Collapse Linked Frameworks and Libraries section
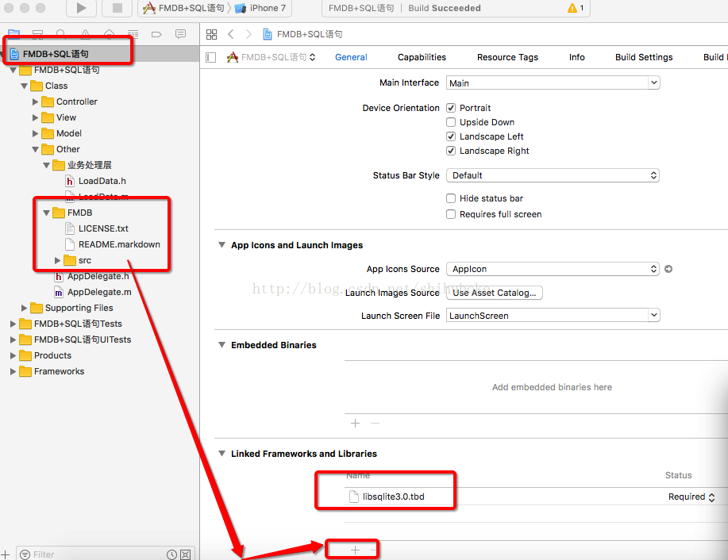Image resolution: width=728 pixels, height=560 pixels. (222, 453)
